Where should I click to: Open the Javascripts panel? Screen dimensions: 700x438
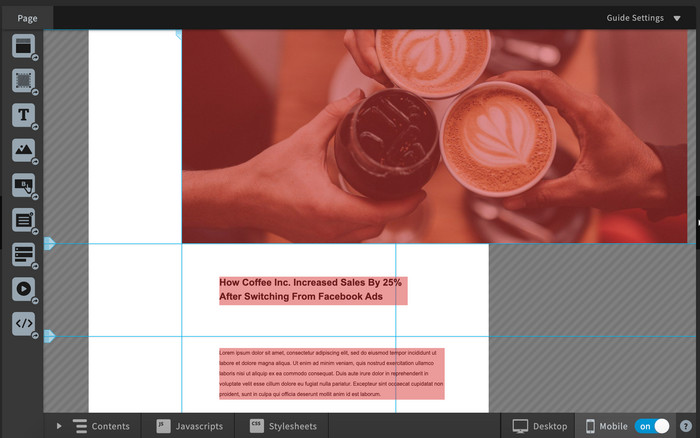(189, 426)
